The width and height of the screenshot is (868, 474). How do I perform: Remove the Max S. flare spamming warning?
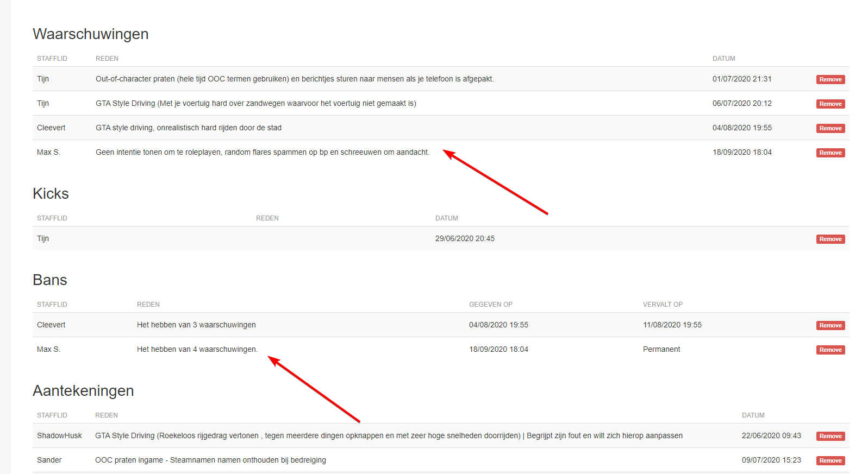coord(830,153)
